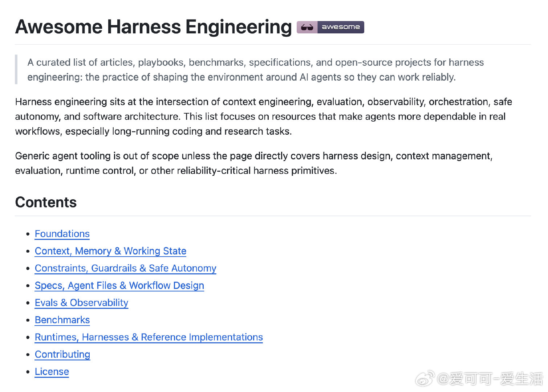Click the Awesome Harness Engineering title heading

click(x=153, y=27)
